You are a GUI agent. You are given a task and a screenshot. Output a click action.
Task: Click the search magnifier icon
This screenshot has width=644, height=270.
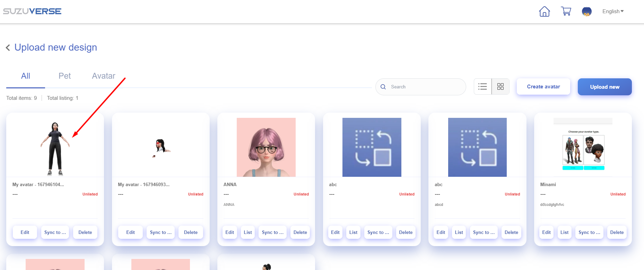click(x=383, y=87)
